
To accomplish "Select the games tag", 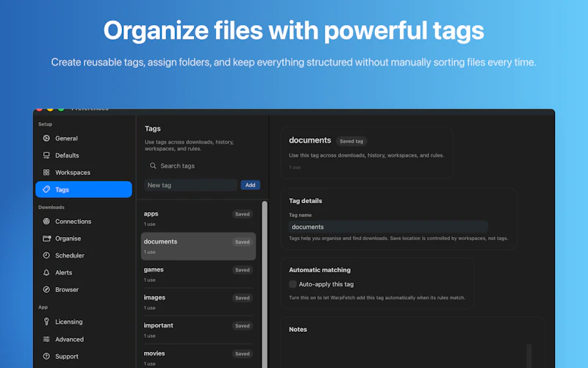I will [198, 274].
